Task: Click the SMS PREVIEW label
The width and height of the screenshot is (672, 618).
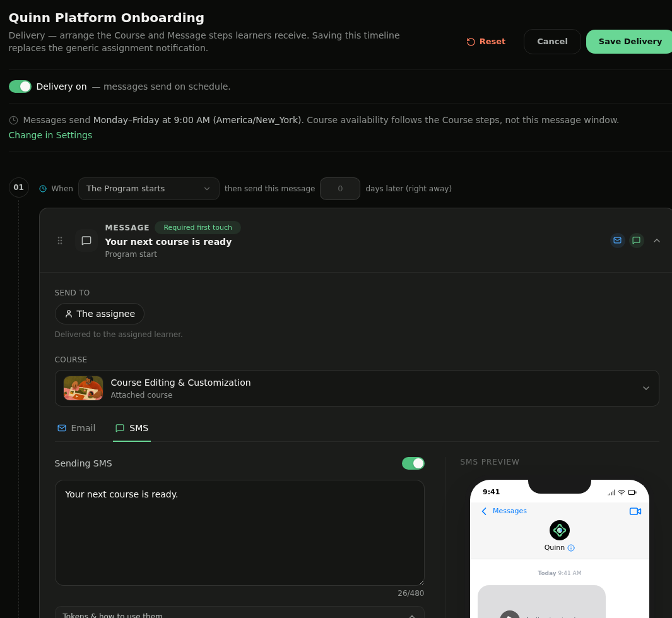Action: click(490, 462)
